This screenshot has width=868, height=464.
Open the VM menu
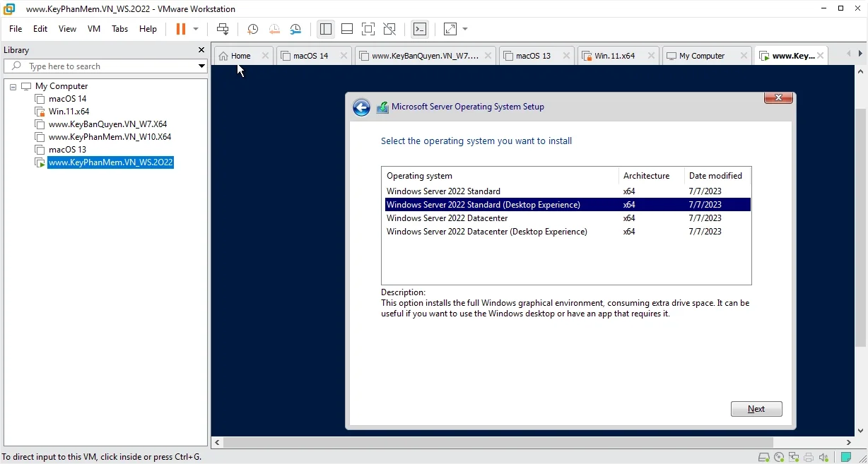93,29
